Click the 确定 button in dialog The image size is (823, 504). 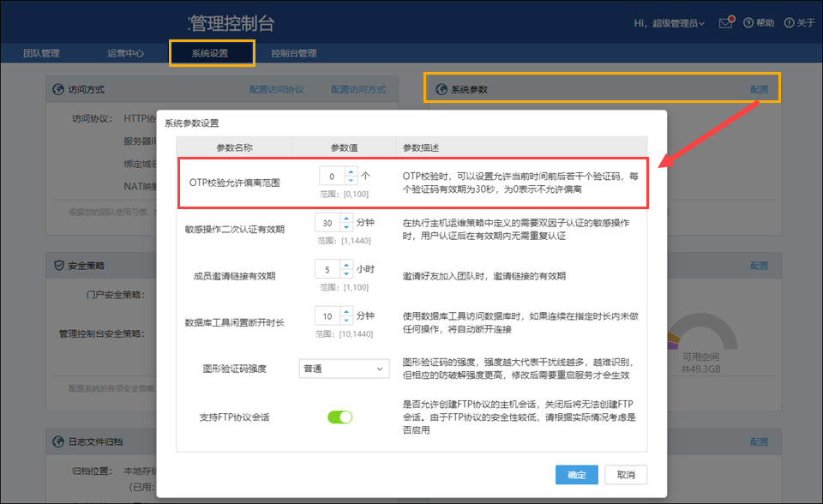(576, 475)
